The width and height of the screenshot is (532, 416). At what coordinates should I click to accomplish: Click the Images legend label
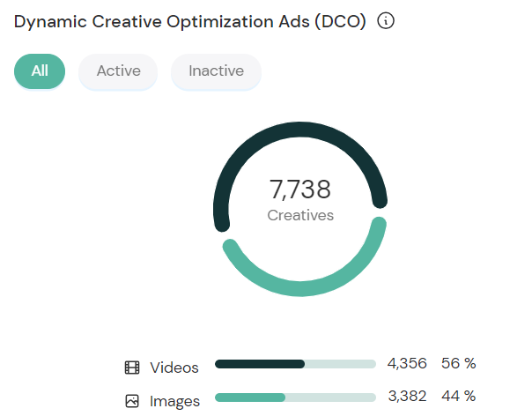174,401
